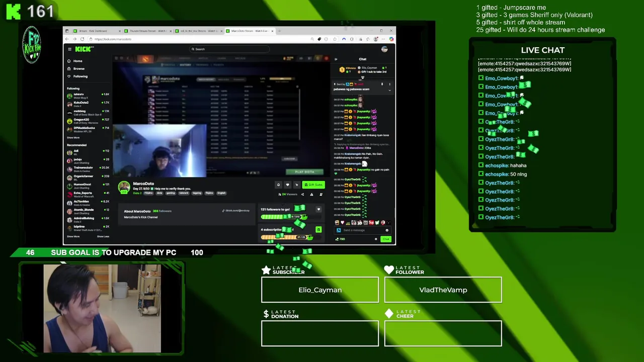Open the Kick user avatar menu
Viewport: 644px width, 362px height.
384,49
